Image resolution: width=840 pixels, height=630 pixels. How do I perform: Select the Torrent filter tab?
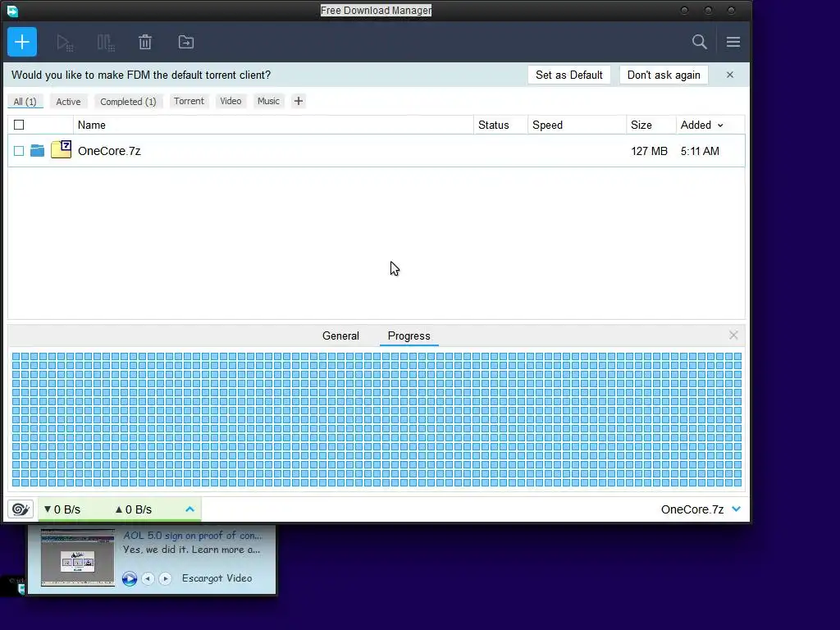click(189, 101)
